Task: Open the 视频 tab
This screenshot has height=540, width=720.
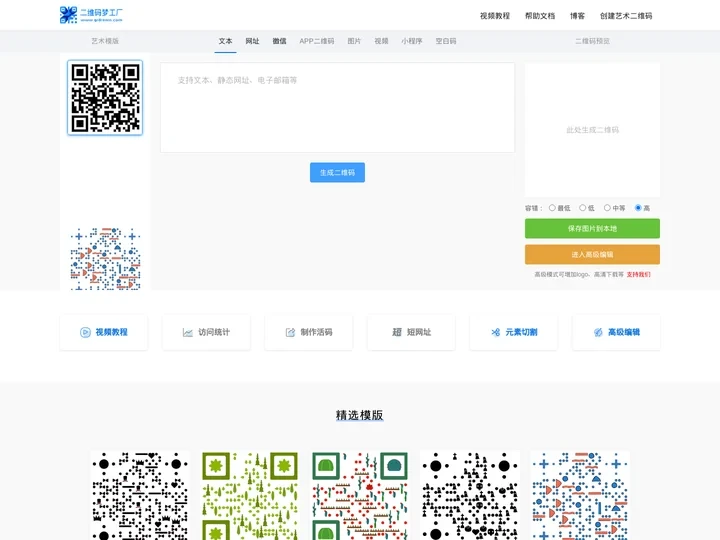Action: click(381, 41)
